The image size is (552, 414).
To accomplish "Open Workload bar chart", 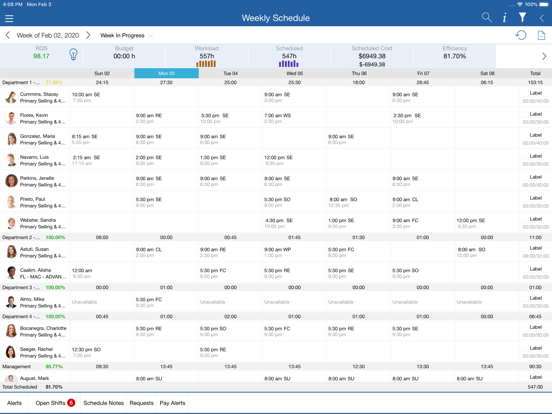I will (x=206, y=64).
